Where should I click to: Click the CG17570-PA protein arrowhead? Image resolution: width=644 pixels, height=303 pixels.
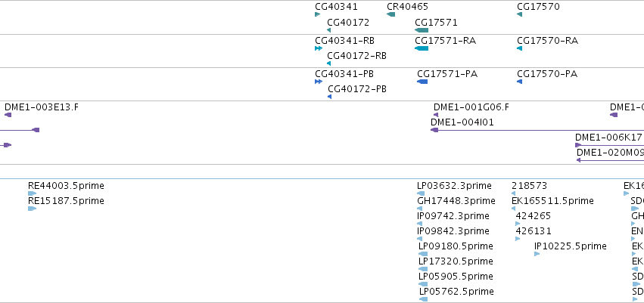click(x=520, y=82)
